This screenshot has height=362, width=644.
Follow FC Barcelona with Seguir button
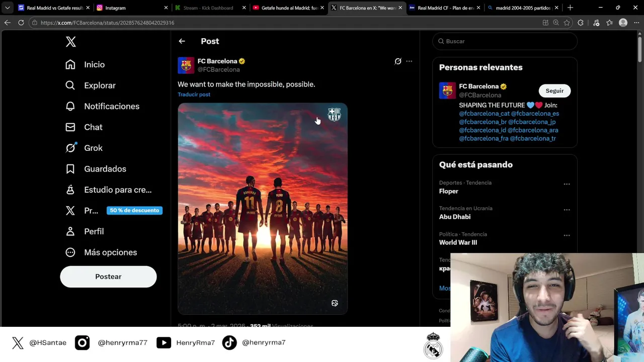click(x=554, y=90)
